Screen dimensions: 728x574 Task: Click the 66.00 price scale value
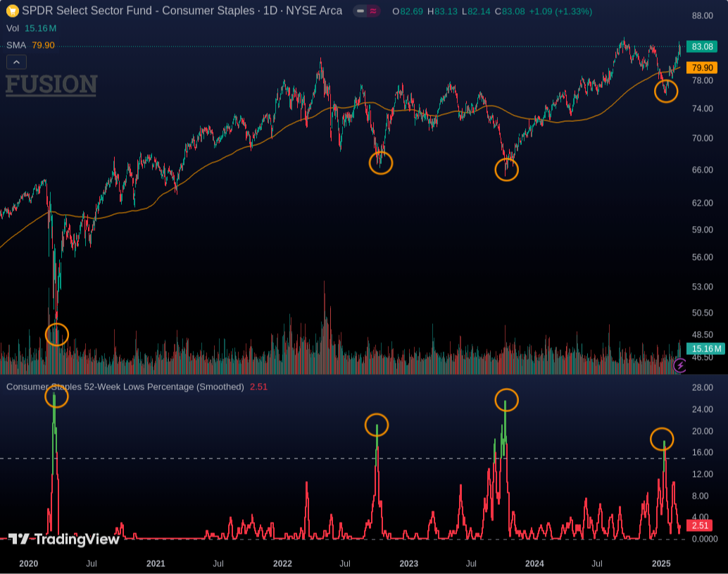coord(702,170)
